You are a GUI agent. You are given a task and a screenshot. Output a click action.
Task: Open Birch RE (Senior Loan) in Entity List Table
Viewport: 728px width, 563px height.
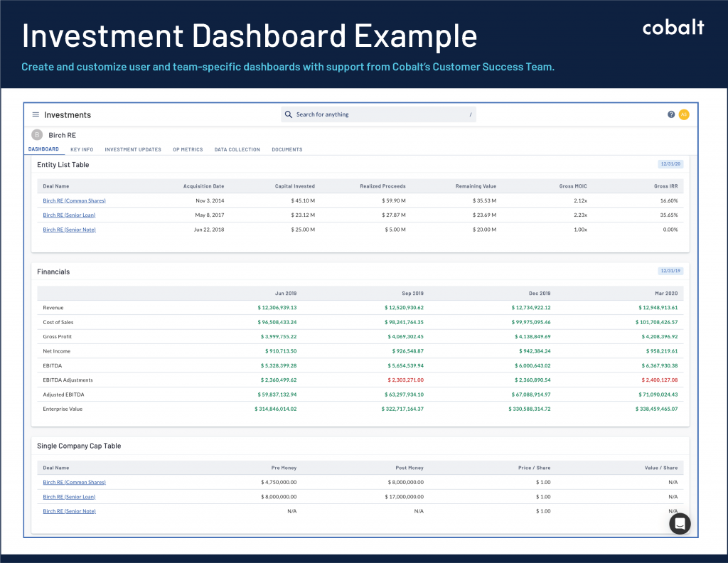(69, 215)
